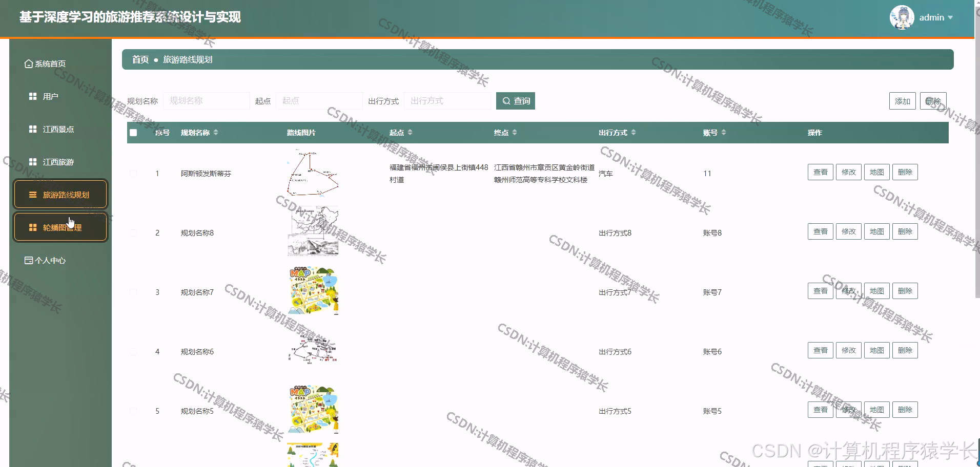Open the 江西旅游 sidebar menu

58,162
